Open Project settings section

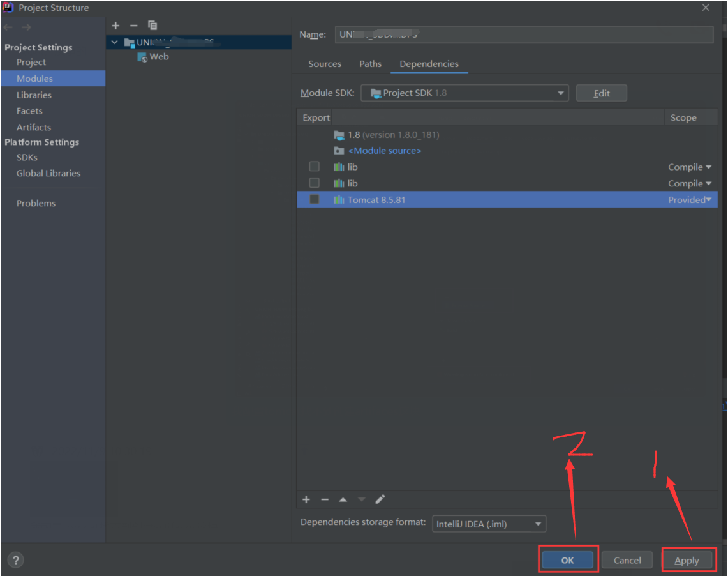click(x=31, y=62)
